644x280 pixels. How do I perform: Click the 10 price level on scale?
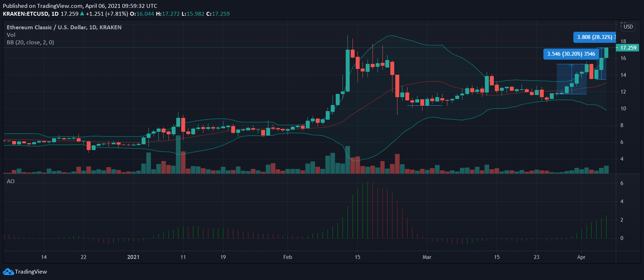[x=623, y=109]
